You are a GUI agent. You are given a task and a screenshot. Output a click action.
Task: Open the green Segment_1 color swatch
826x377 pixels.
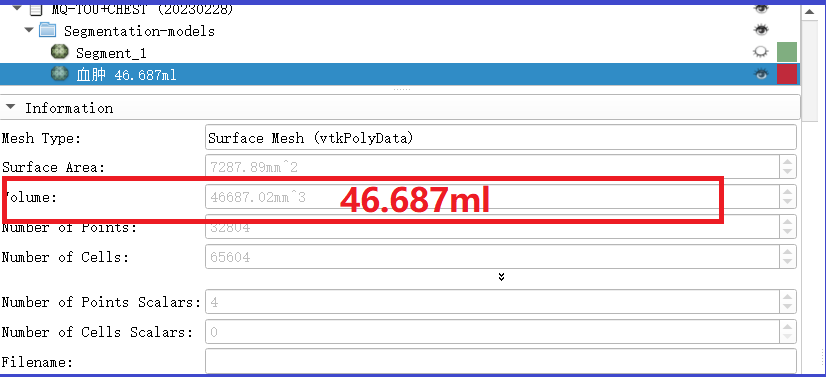786,52
